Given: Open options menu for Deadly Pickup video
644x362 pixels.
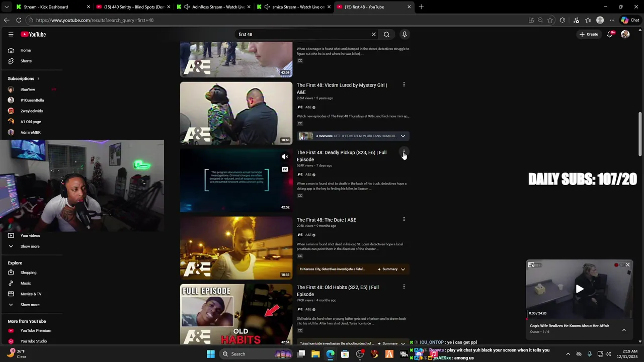Looking at the screenshot, I should tap(404, 152).
